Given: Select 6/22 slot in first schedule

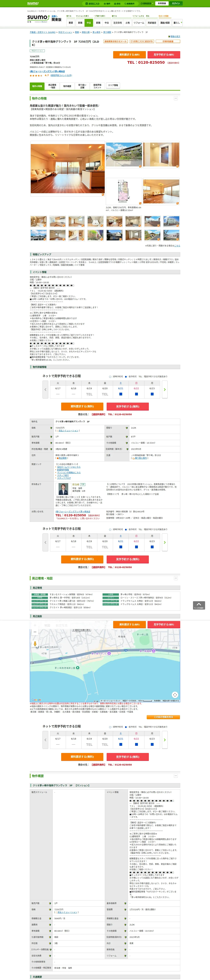Looking at the screenshot, I should click(x=136, y=394).
